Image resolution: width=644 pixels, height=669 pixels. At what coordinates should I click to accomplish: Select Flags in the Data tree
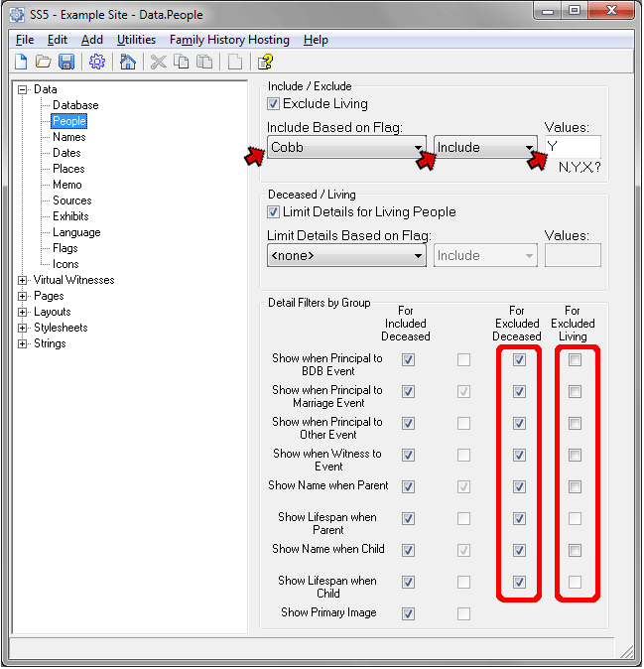(x=65, y=248)
